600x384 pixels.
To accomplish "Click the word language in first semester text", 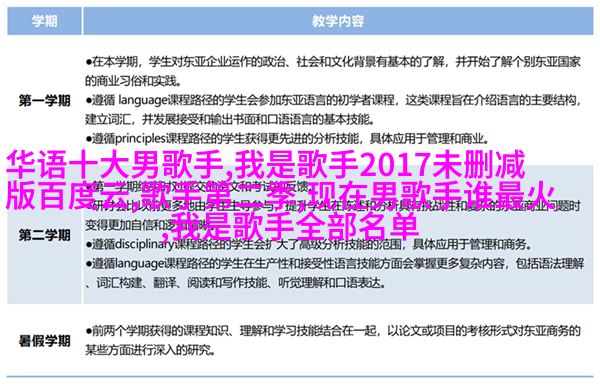I will tap(143, 100).
